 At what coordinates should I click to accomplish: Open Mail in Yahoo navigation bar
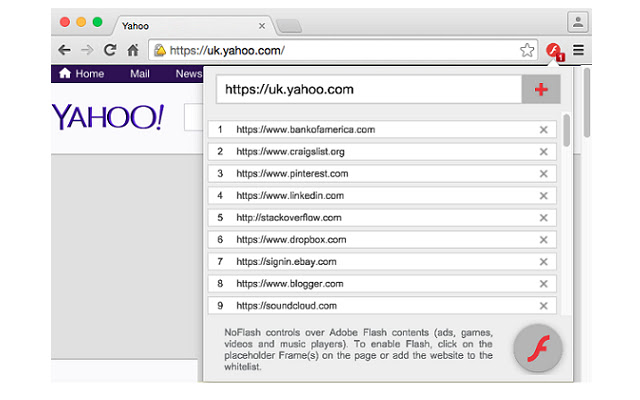click(x=140, y=74)
